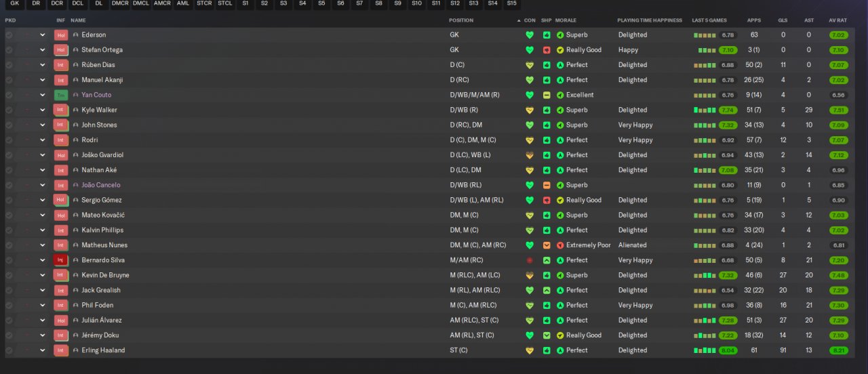868x374 pixels.
Task: Open the selection dropdown for Jack Grealish
Action: [x=42, y=290]
